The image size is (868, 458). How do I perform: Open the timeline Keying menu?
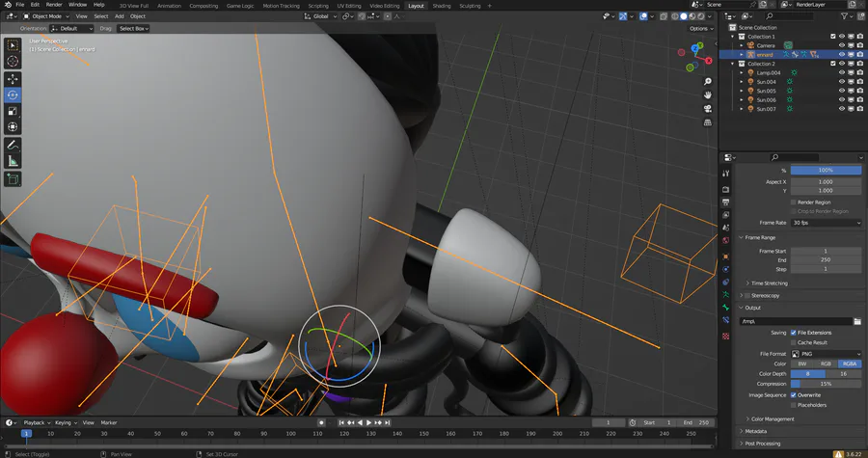[66, 422]
